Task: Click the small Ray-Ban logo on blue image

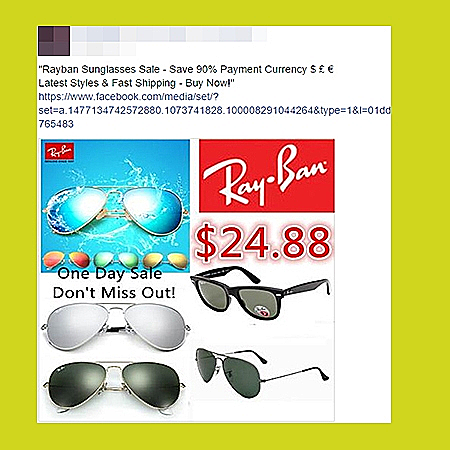Action: (x=59, y=153)
